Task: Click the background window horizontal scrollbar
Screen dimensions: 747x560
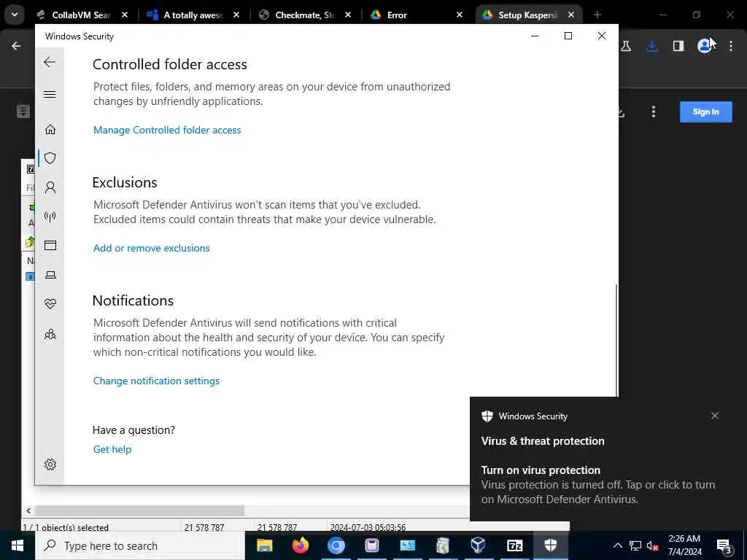Action: pyautogui.click(x=139, y=510)
